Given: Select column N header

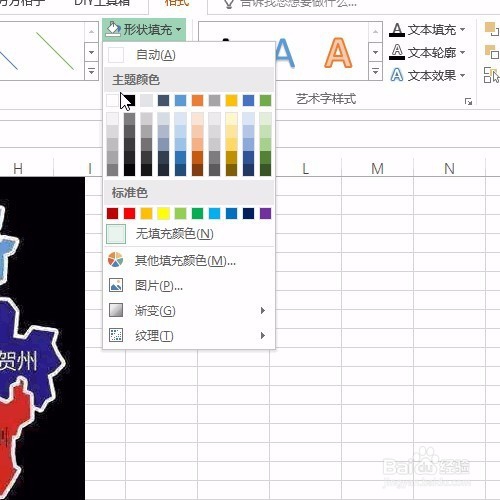Looking at the screenshot, I should tap(449, 168).
